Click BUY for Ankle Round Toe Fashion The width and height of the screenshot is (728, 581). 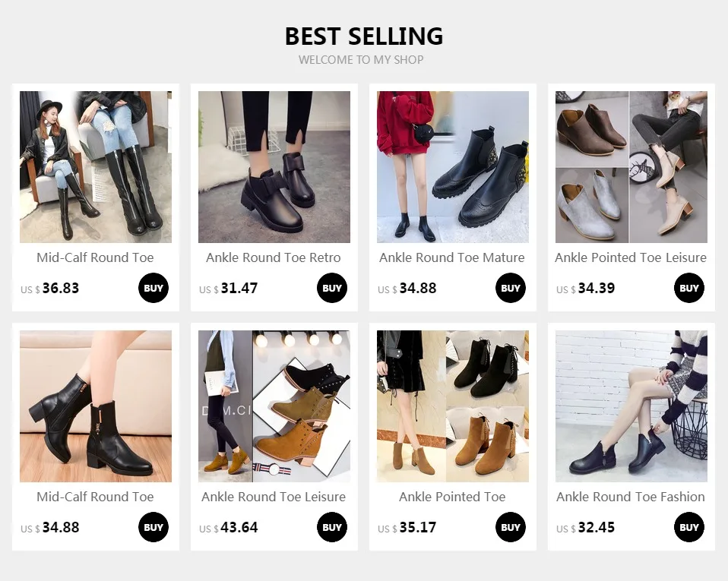[689, 527]
